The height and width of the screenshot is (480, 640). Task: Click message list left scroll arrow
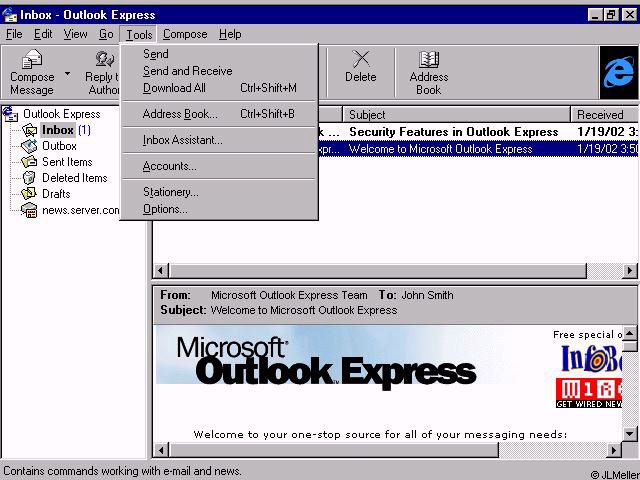pyautogui.click(x=160, y=271)
